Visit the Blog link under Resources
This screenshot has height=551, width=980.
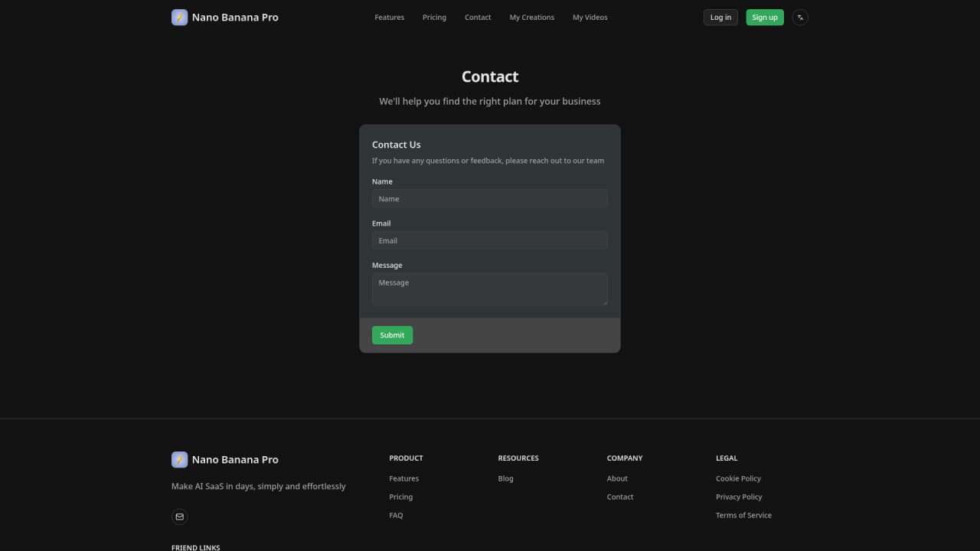(x=505, y=478)
